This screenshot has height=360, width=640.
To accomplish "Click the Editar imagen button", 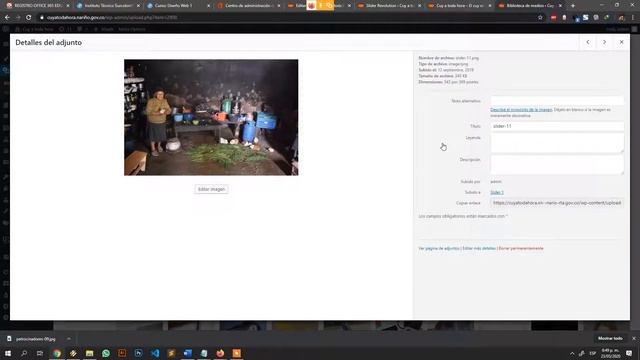I will click(211, 189).
